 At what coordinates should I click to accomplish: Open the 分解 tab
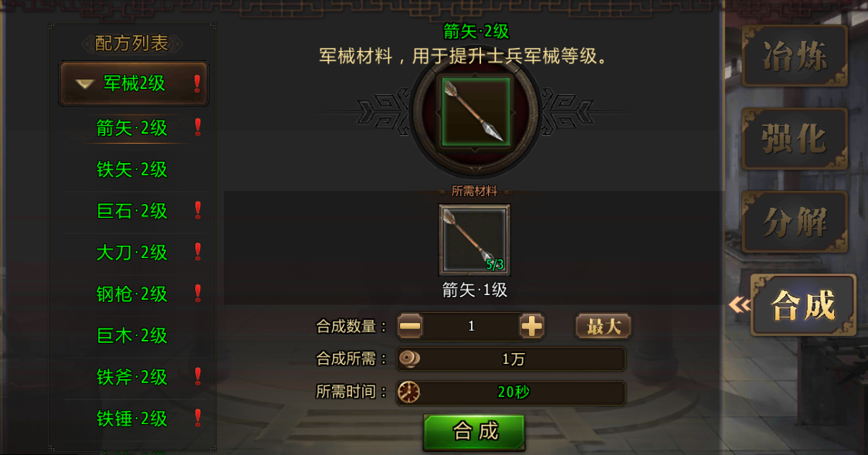(x=795, y=222)
